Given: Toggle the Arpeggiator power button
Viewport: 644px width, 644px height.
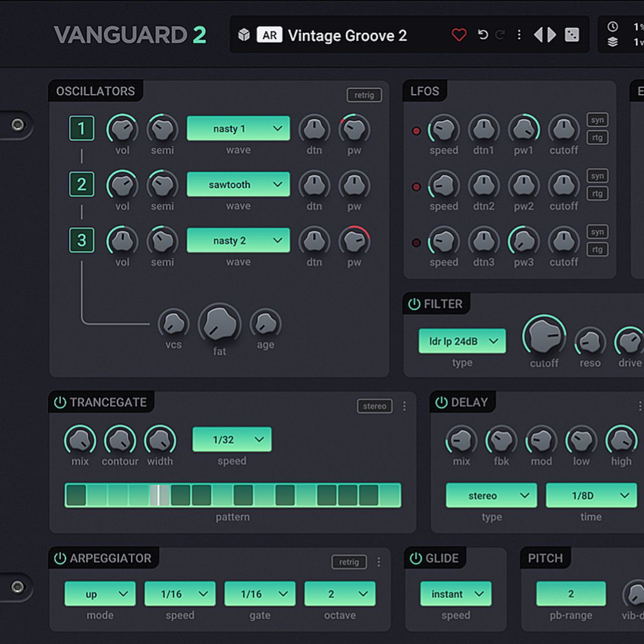Looking at the screenshot, I should pos(60,558).
